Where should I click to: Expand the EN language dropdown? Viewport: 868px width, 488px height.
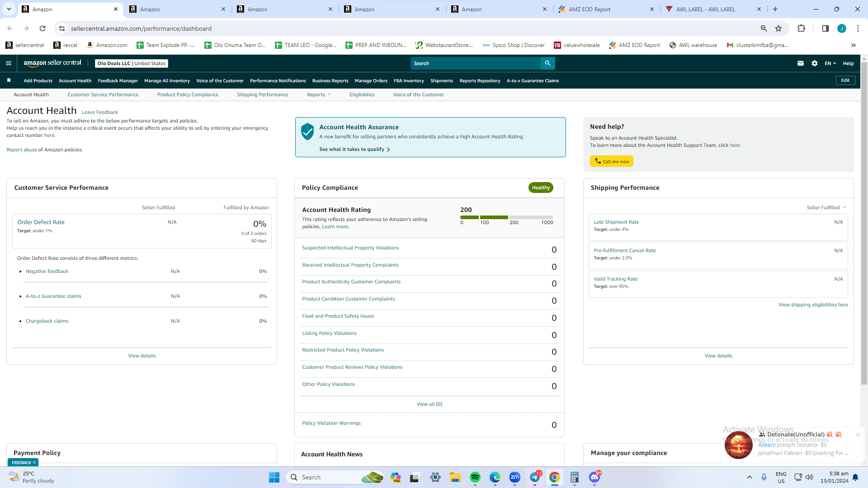830,63
